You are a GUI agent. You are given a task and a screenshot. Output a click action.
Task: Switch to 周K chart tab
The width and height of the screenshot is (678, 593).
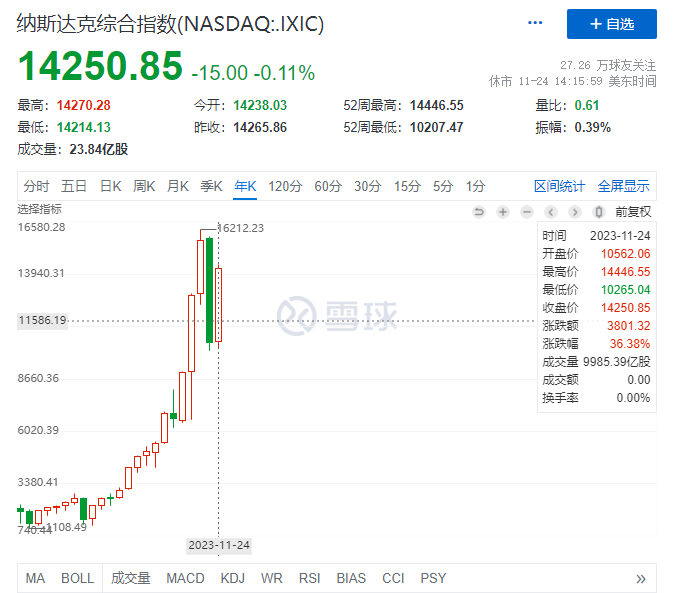144,186
